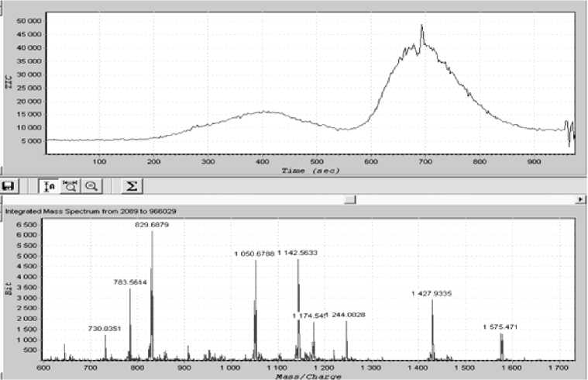Select the text cursor label tool icon
Screen dimensions: 588x380
pos(49,186)
